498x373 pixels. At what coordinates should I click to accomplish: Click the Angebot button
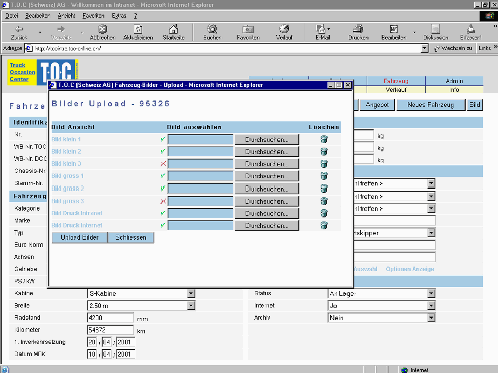[x=377, y=105]
